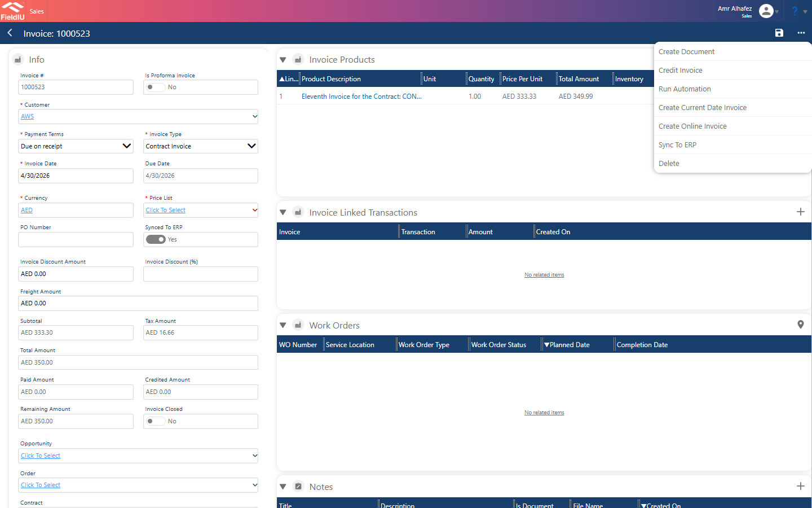Add a new note with the plus icon

[x=801, y=486]
